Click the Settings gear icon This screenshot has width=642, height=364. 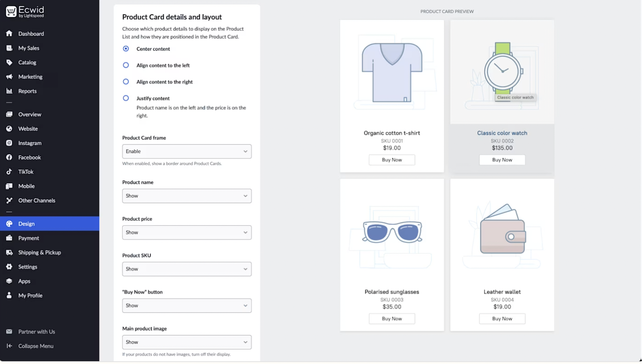pyautogui.click(x=9, y=267)
